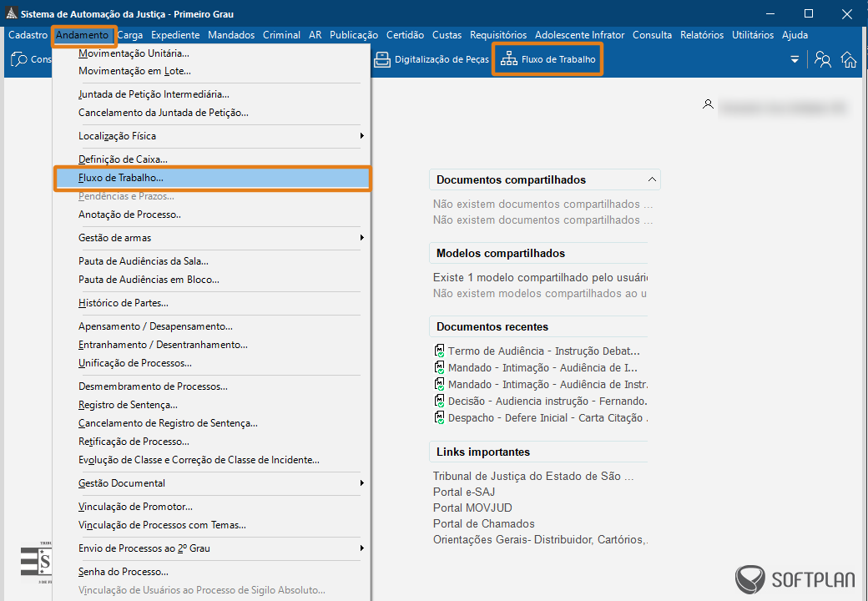The height and width of the screenshot is (601, 868).
Task: Open the Utilitários menu
Action: tap(753, 35)
